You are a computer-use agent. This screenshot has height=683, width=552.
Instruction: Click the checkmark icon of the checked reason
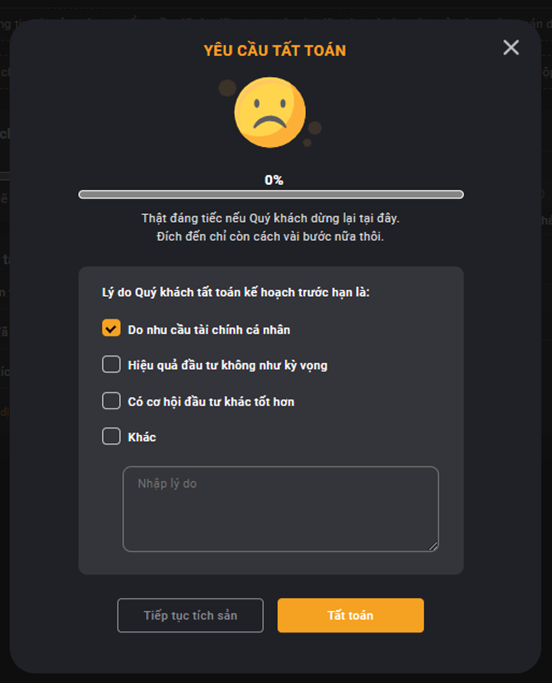tap(111, 328)
